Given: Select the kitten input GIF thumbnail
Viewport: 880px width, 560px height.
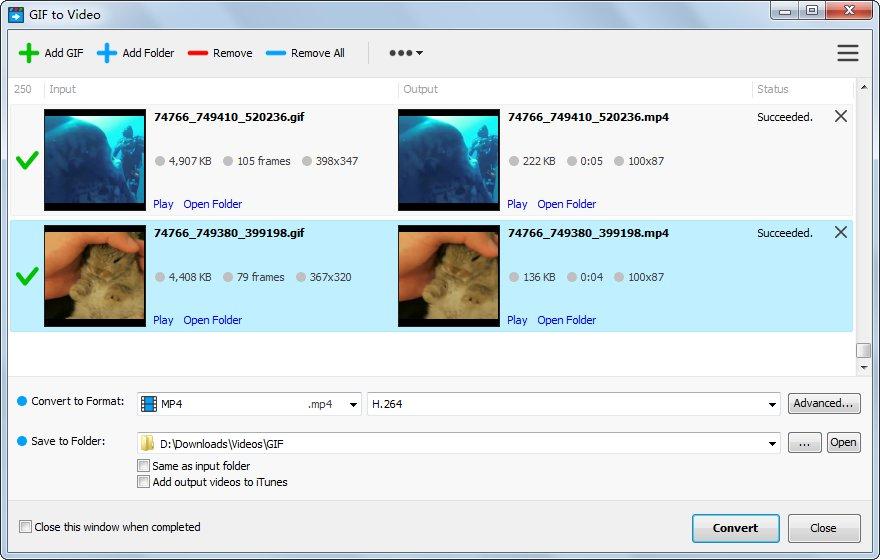Looking at the screenshot, I should coord(95,276).
